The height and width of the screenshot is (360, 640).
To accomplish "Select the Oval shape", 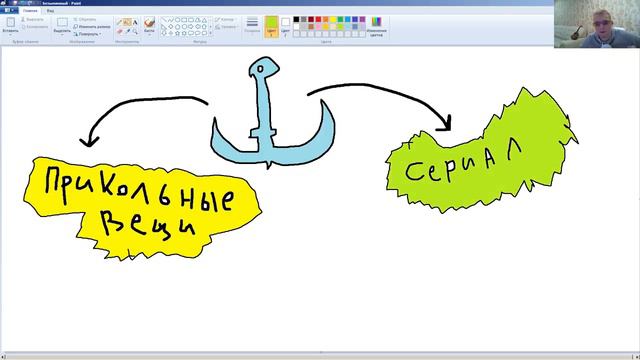I will 178,20.
